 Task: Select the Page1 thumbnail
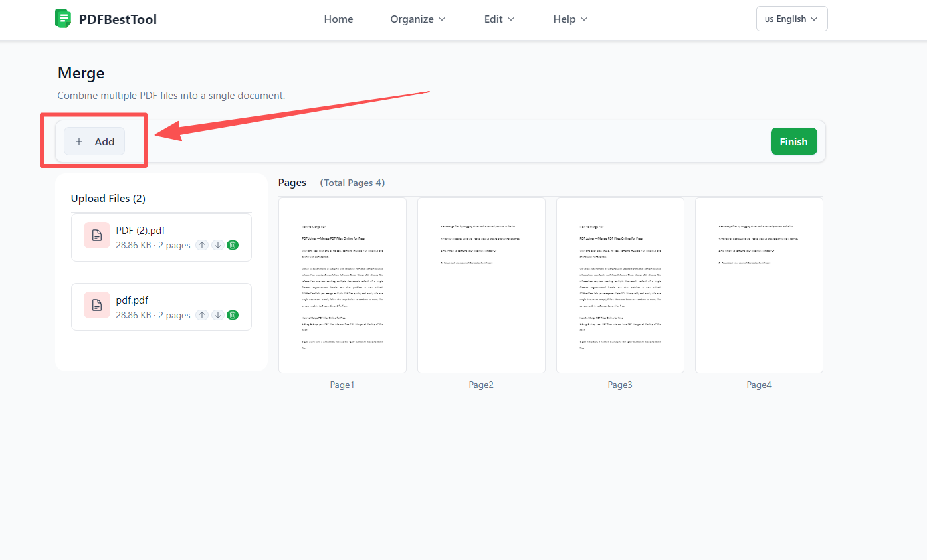click(x=342, y=285)
